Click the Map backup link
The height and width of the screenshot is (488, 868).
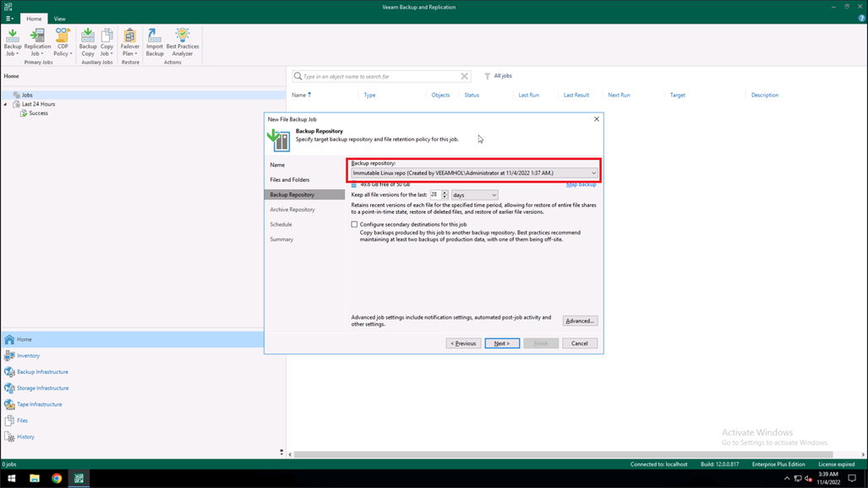tap(581, 184)
